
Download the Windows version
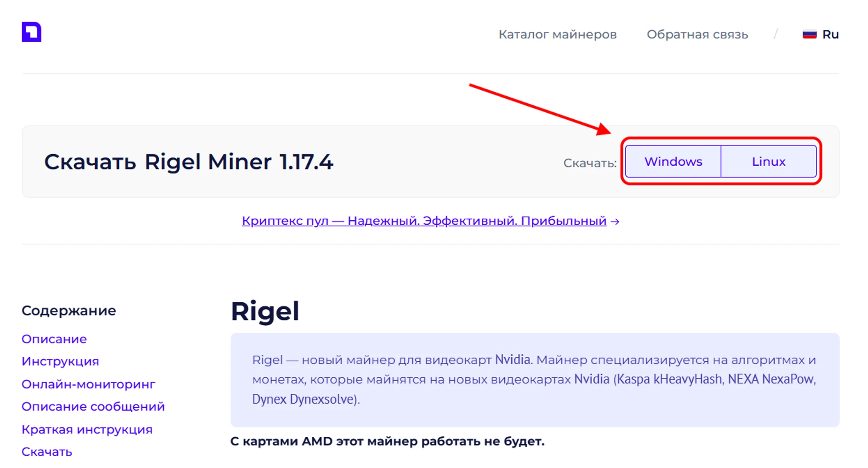click(x=673, y=161)
